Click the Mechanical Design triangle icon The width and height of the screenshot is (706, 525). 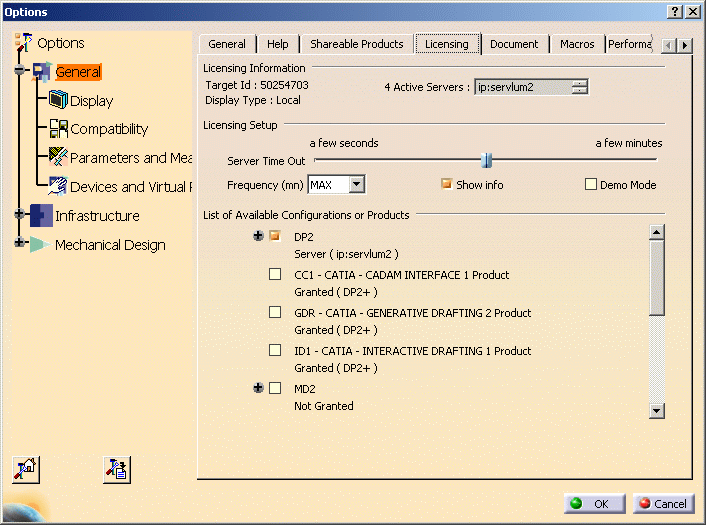[x=40, y=244]
